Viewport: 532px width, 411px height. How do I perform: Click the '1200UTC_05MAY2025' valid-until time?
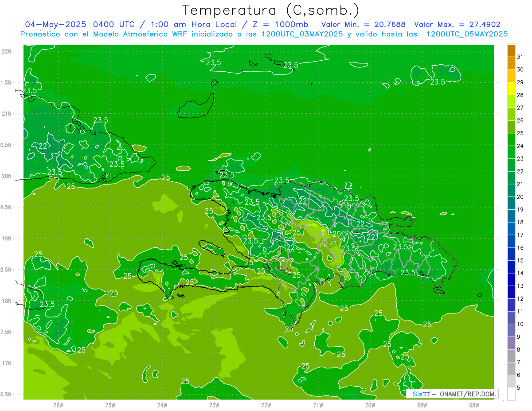[467, 34]
